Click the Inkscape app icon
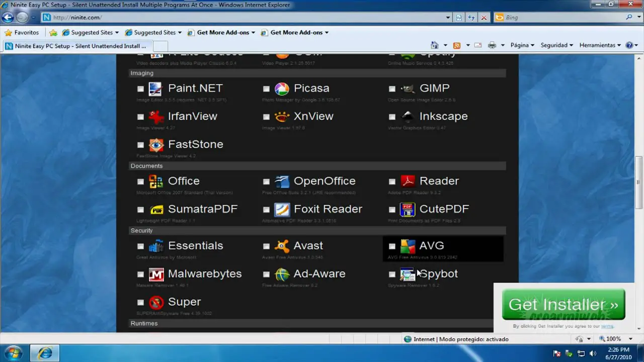The width and height of the screenshot is (644, 362). pos(408,117)
